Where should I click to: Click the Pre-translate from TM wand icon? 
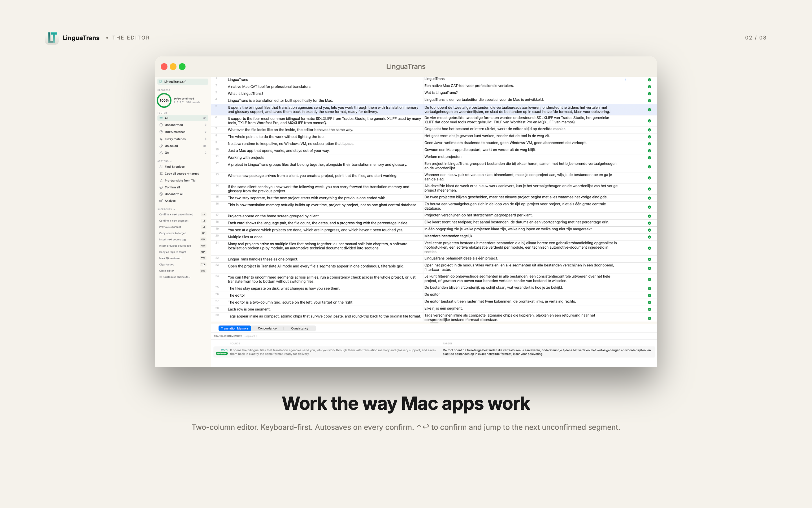point(161,181)
